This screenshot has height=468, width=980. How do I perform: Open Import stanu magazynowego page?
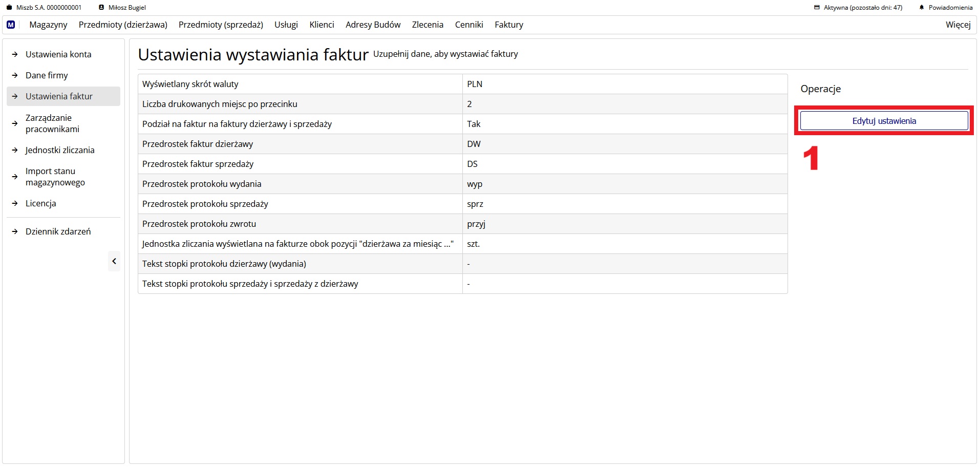pos(55,177)
